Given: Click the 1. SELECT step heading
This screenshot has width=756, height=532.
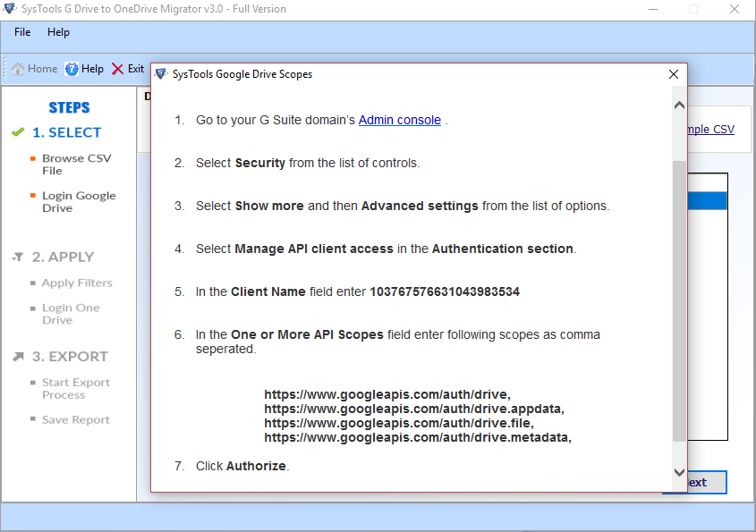Looking at the screenshot, I should 66,132.
